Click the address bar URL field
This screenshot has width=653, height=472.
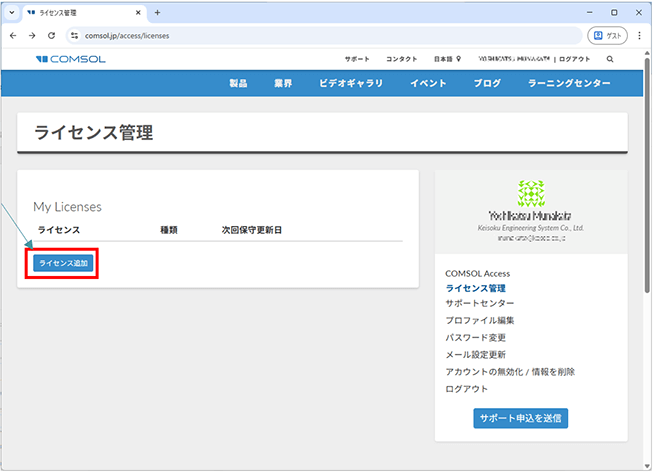[300, 35]
